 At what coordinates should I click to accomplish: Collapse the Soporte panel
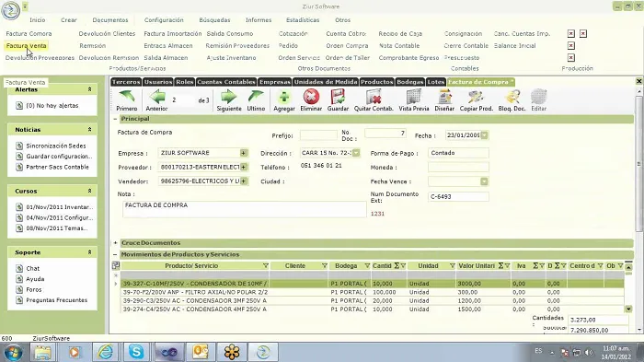89,252
